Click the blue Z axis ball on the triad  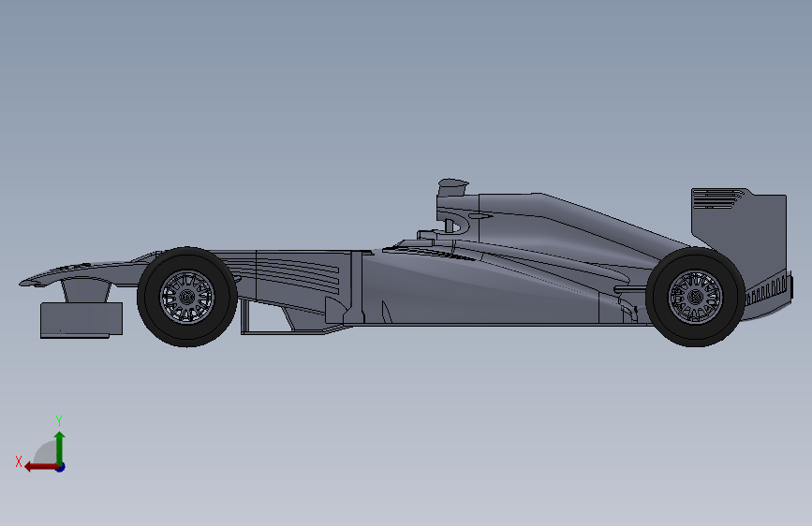coord(61,467)
